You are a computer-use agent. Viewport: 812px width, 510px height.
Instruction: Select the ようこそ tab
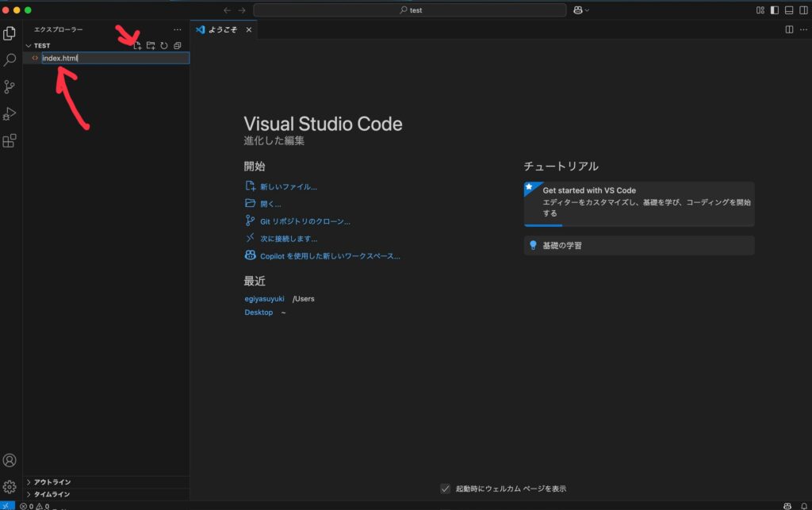point(224,29)
